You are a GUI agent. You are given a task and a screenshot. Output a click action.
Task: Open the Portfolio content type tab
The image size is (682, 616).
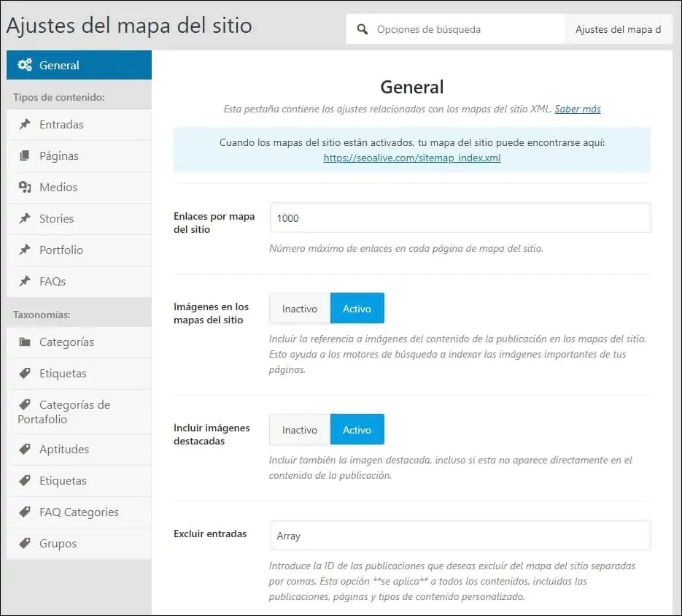(x=61, y=250)
